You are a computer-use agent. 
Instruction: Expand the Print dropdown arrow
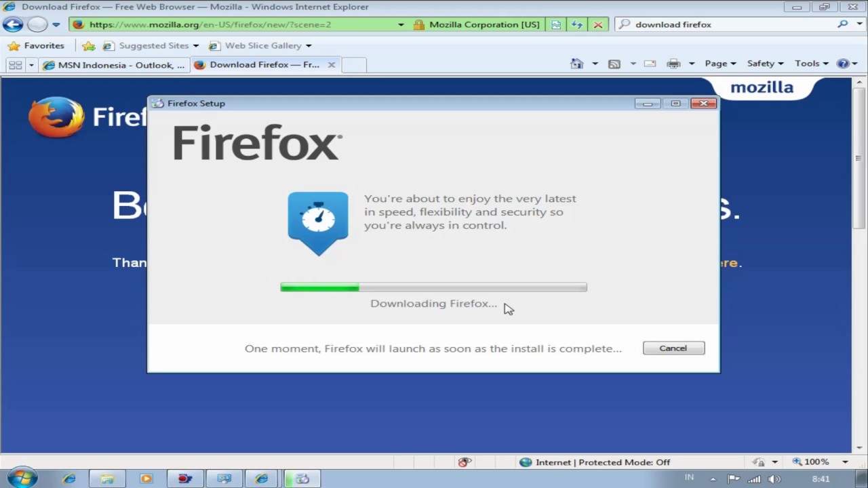tap(692, 64)
